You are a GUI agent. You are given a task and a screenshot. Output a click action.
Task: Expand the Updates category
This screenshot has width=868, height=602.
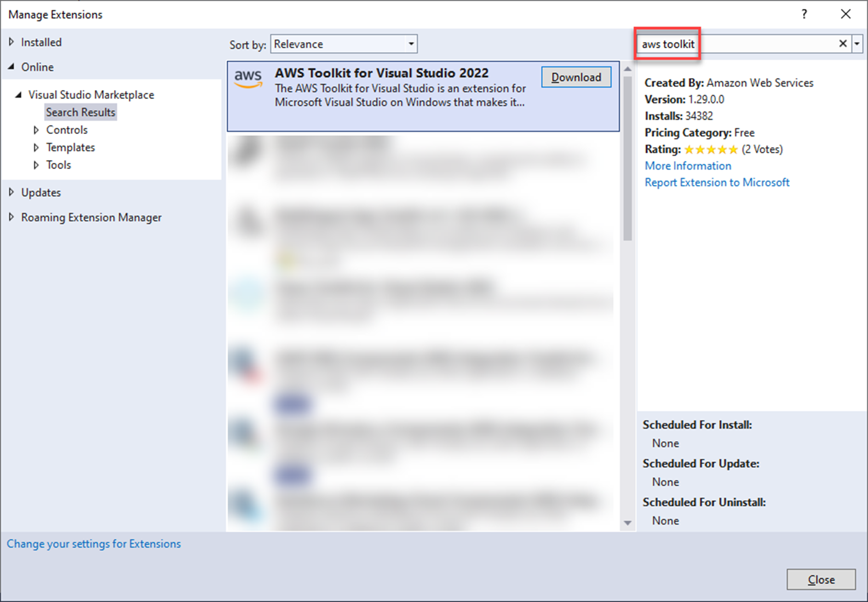(x=12, y=192)
